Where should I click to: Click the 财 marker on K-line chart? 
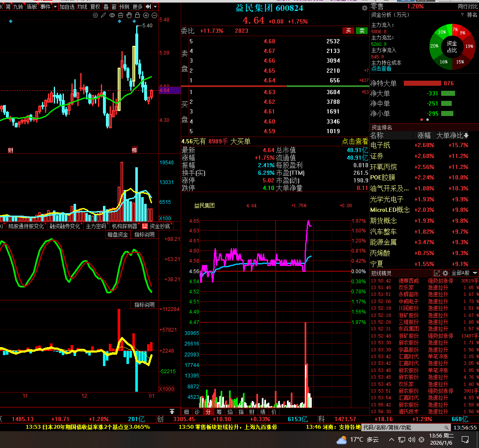point(11,150)
